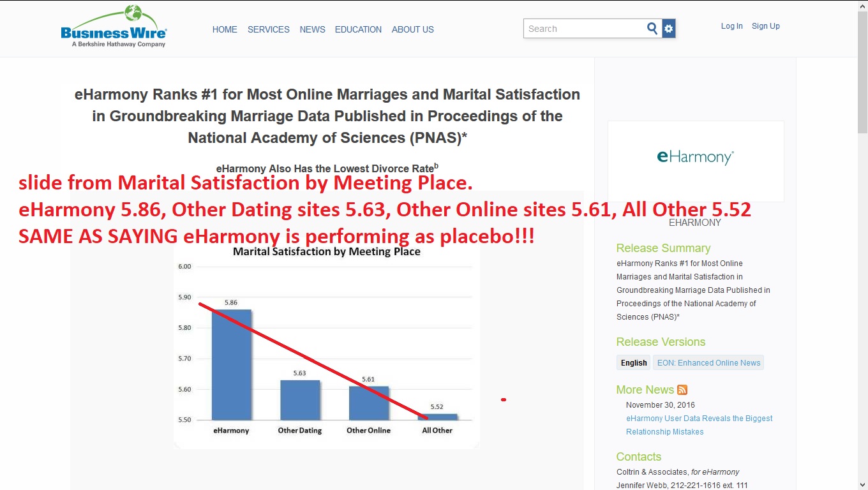Click the scrollbar up arrow

pyautogui.click(x=862, y=5)
